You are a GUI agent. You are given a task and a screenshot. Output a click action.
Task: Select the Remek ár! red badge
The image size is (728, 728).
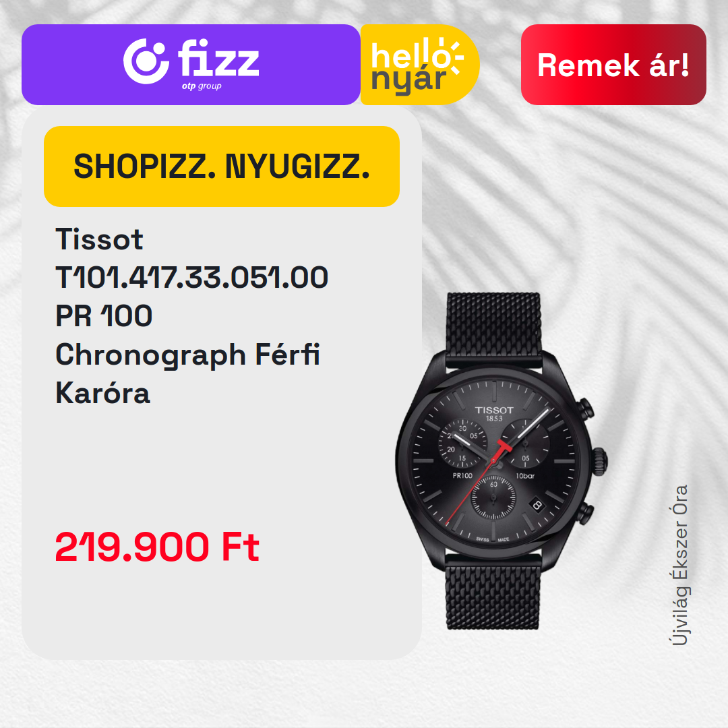pos(613,65)
